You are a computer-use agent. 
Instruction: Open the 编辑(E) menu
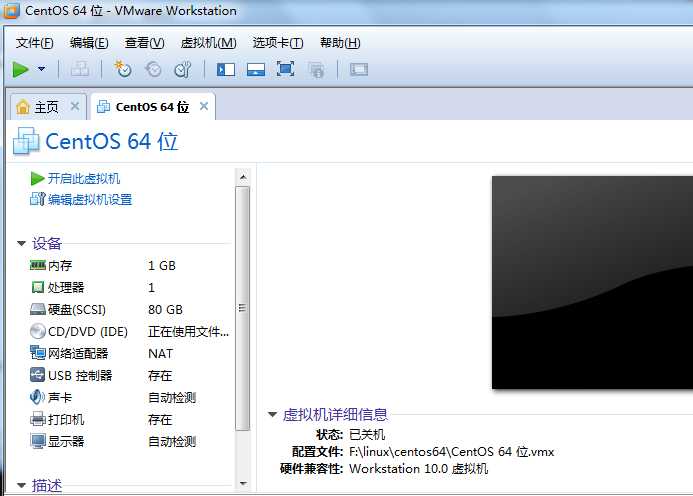(89, 43)
